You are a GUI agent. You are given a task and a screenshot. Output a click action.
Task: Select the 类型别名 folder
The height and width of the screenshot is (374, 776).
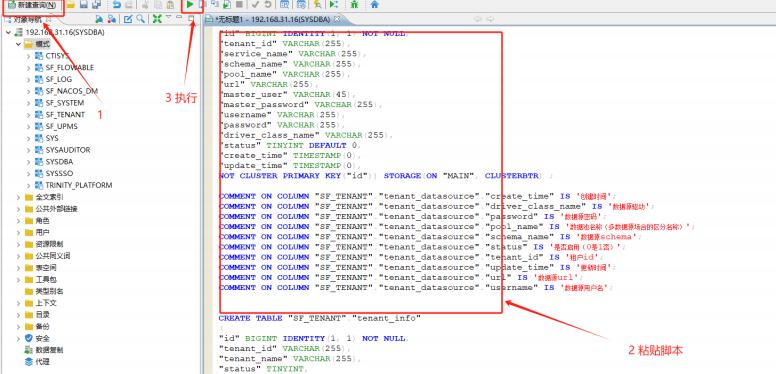[x=49, y=291]
